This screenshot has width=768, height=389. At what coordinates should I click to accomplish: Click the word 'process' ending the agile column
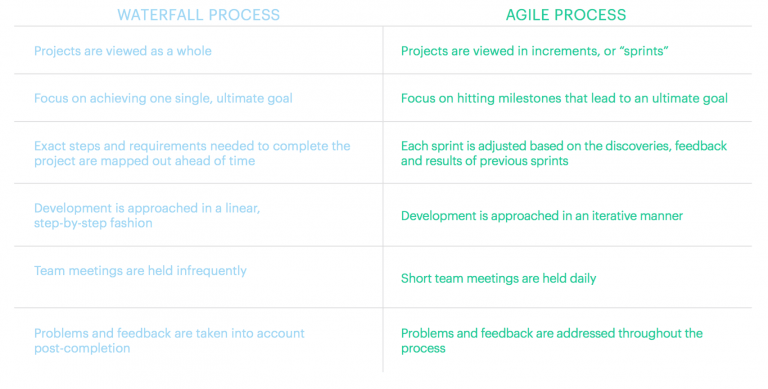click(423, 349)
